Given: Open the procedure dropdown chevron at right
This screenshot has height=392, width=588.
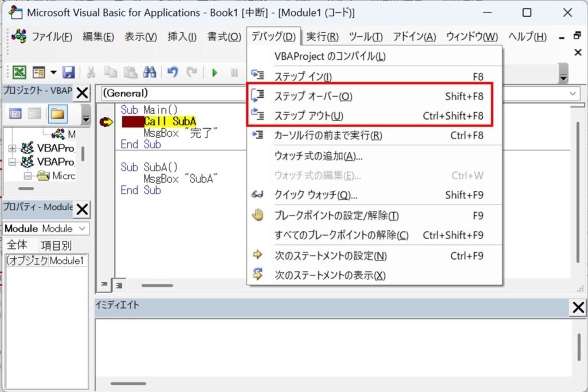Looking at the screenshot, I should tap(572, 93).
